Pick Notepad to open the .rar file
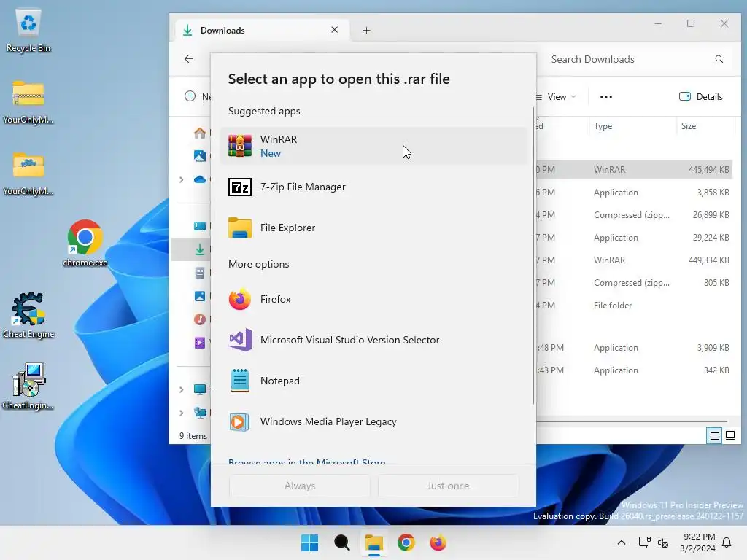Screen dimensions: 747x560 tap(373, 381)
